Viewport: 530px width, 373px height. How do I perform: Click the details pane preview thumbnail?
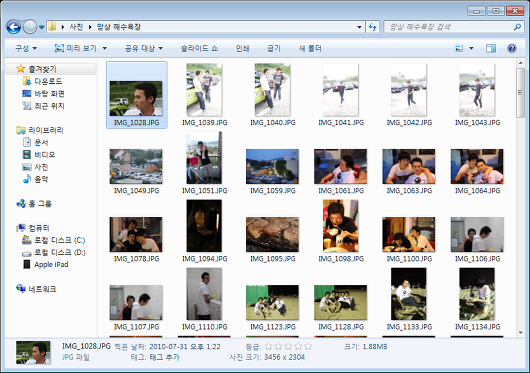33,353
